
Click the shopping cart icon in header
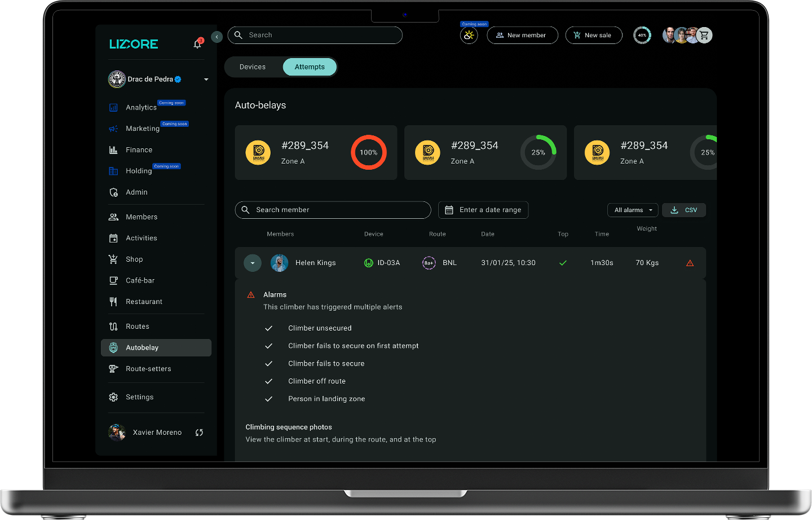[x=704, y=36]
